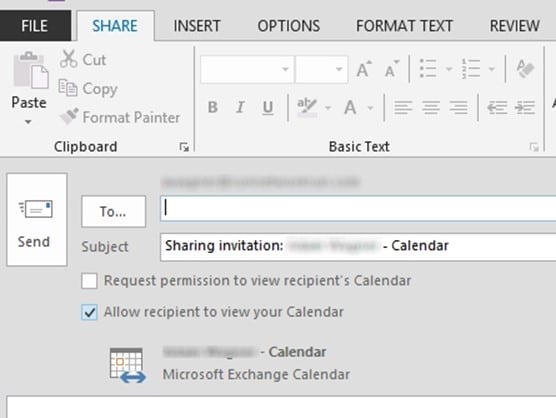Uncheck Allow recipient to view your Calendar

(89, 312)
